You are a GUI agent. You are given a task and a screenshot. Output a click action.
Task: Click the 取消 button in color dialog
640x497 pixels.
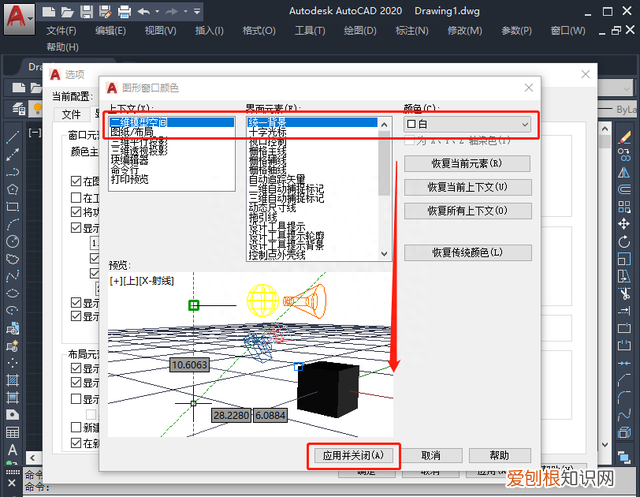point(431,456)
